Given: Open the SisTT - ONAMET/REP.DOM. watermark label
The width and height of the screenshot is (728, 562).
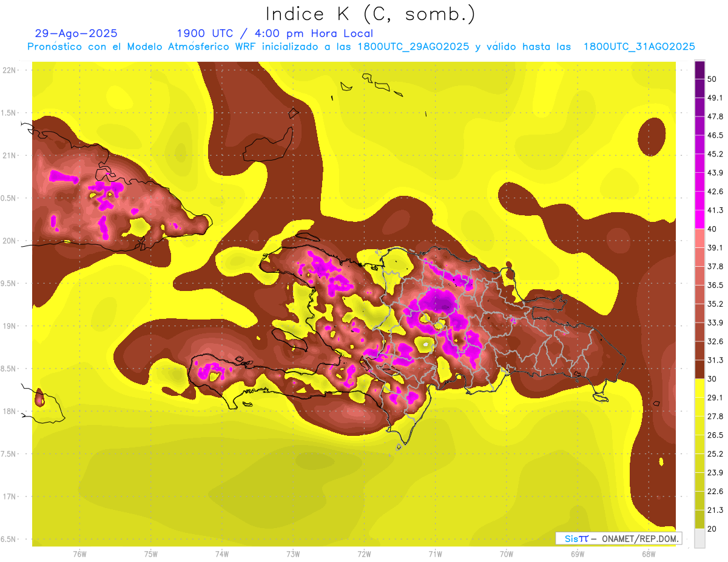Looking at the screenshot, I should pyautogui.click(x=618, y=538).
